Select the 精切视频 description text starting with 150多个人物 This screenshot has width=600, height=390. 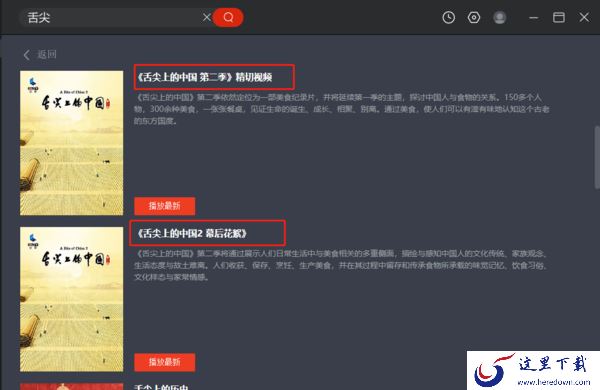pyautogui.click(x=341, y=109)
